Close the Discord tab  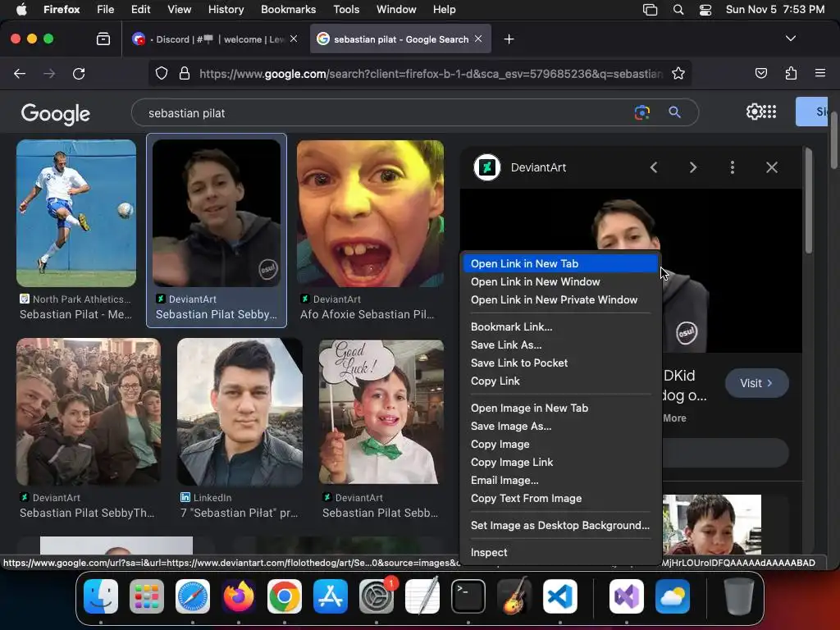294,39
